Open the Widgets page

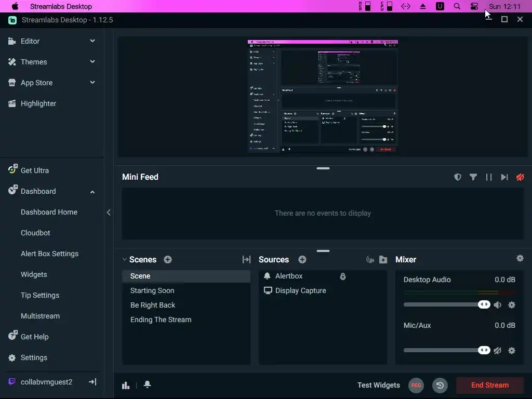coord(34,274)
